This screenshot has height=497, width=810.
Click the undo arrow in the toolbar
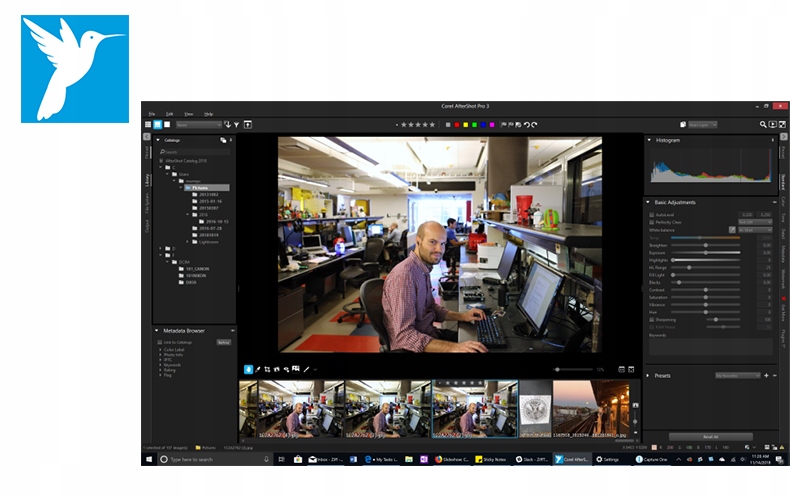[x=526, y=125]
